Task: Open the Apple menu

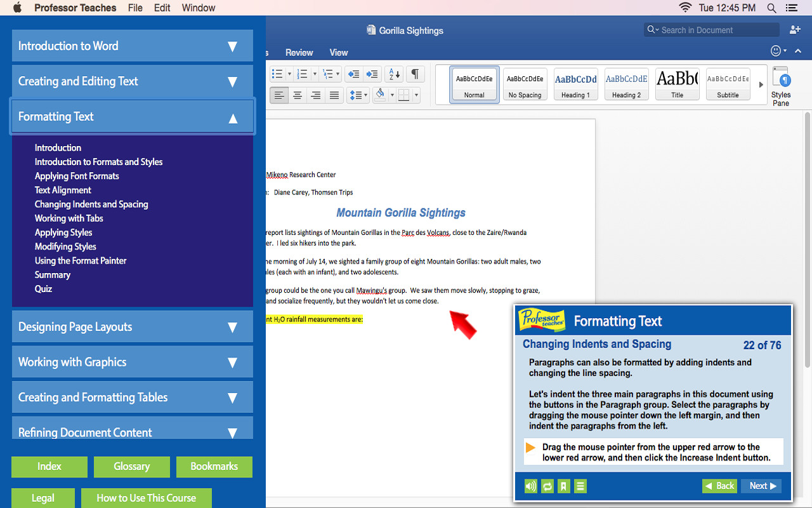Action: (x=17, y=8)
